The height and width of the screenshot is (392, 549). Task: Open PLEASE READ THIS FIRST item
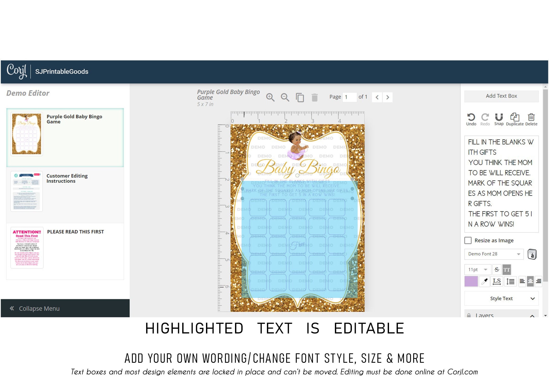(x=65, y=251)
